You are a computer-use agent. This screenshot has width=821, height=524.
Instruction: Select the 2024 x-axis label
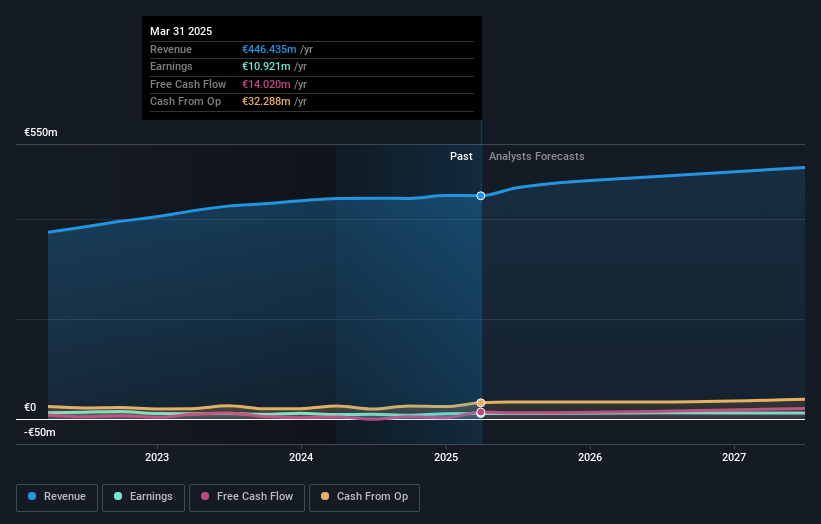301,458
